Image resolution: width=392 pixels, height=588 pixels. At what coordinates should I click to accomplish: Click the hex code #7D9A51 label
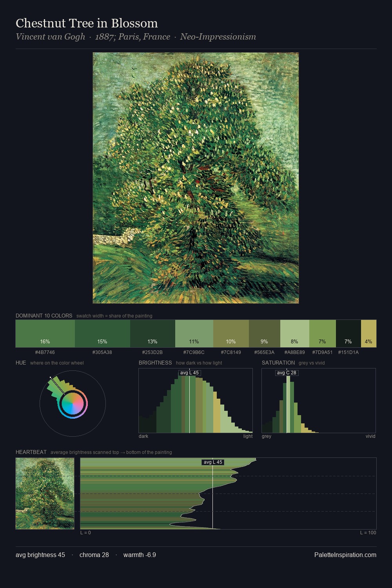[323, 352]
